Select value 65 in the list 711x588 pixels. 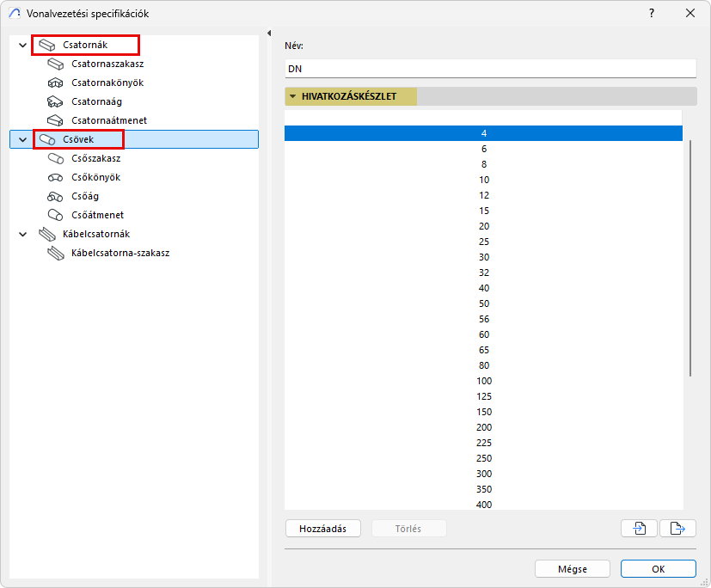pos(483,350)
